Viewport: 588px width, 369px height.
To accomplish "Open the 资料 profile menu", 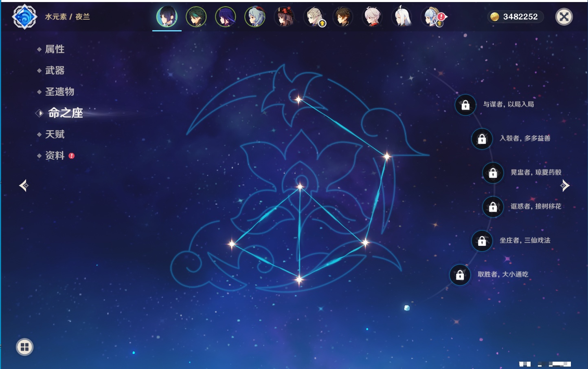I will [55, 155].
